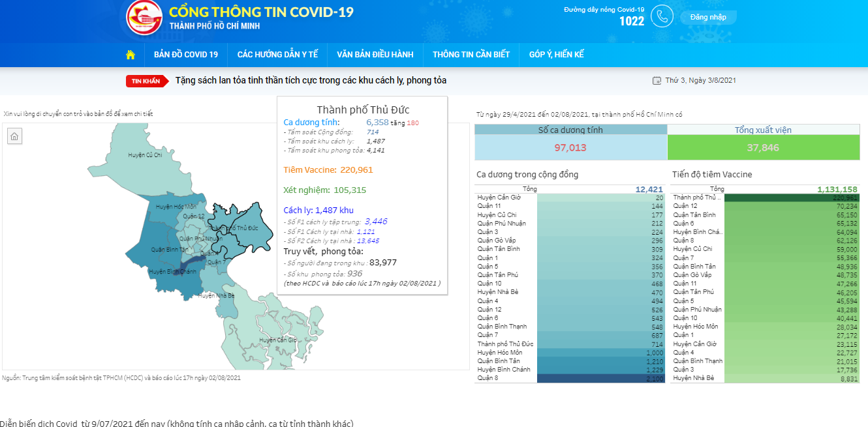Open THÔNG TIN CẦN BIẾT menu item
868x427 pixels.
[471, 55]
